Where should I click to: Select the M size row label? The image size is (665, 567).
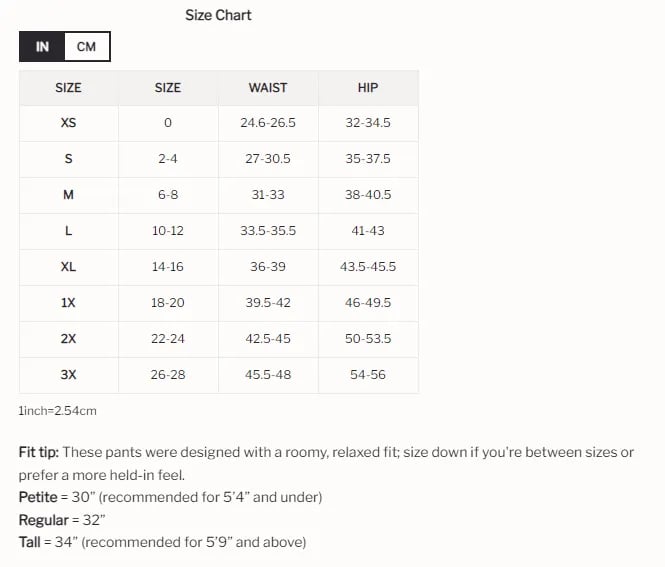coord(68,195)
